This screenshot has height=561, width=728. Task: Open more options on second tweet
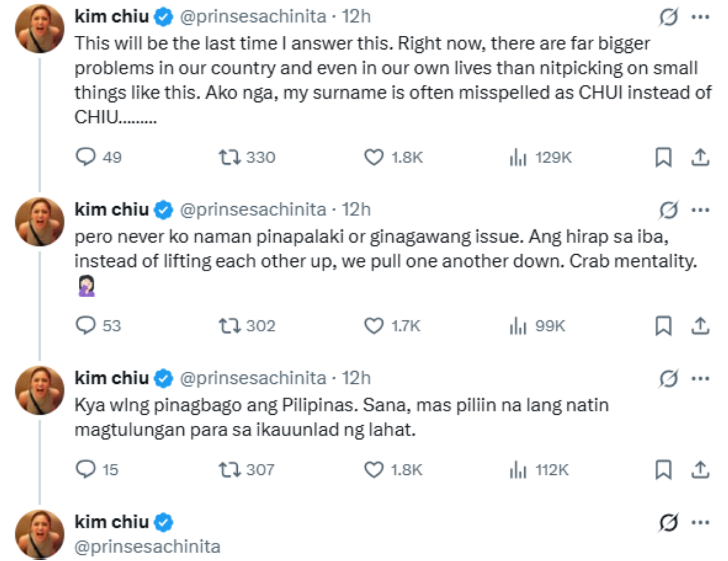[700, 210]
